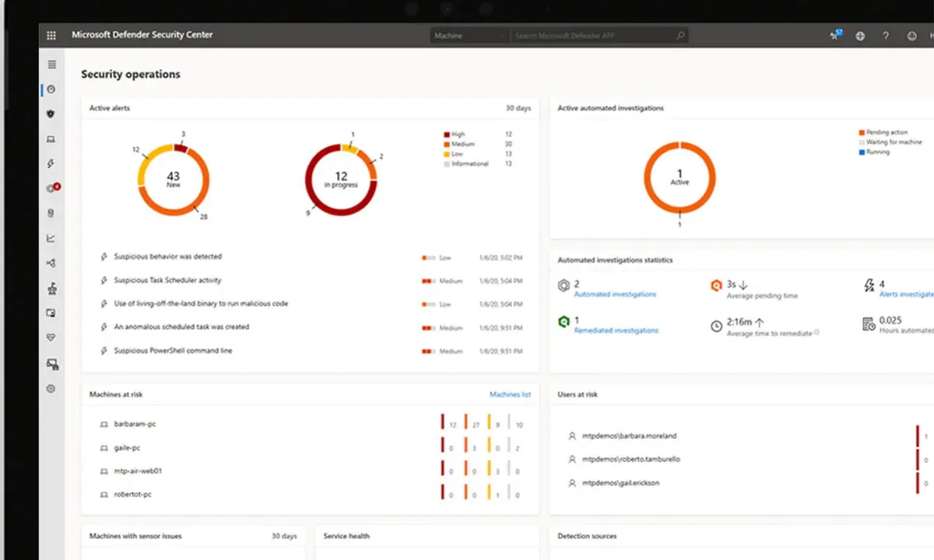Click the Running legend label
This screenshot has width=934, height=560.
[878, 152]
